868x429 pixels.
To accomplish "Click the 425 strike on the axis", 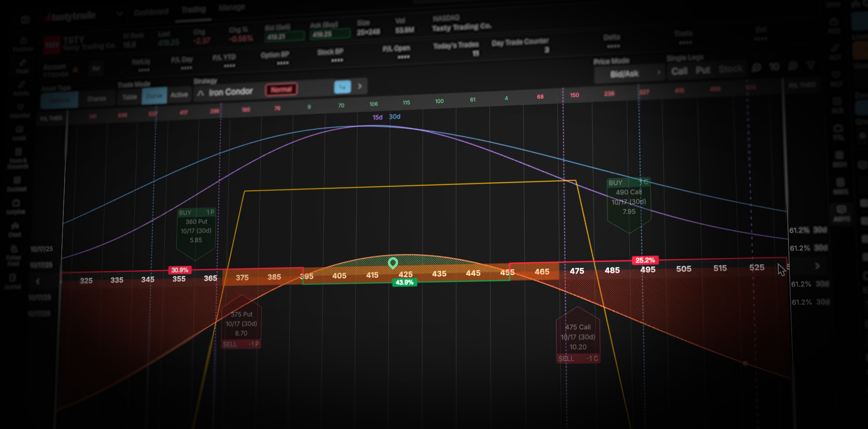I will (x=406, y=275).
